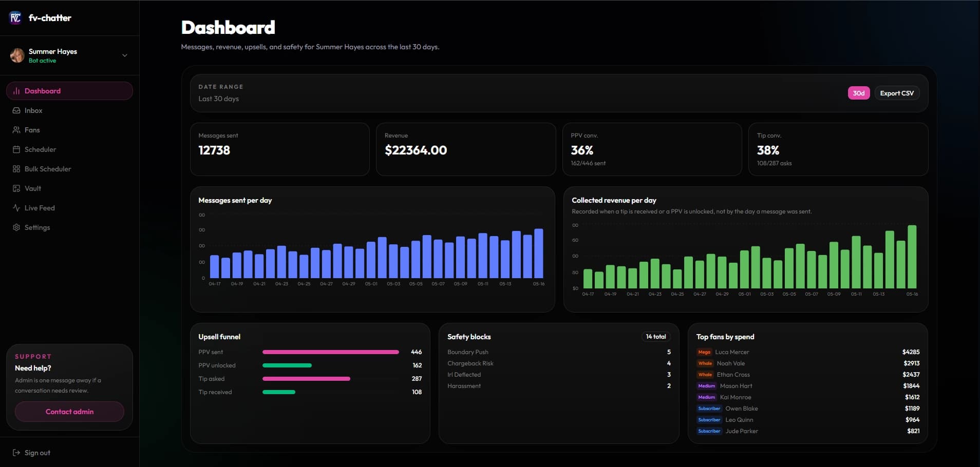Click the Sign out arrow icon

coord(16,453)
